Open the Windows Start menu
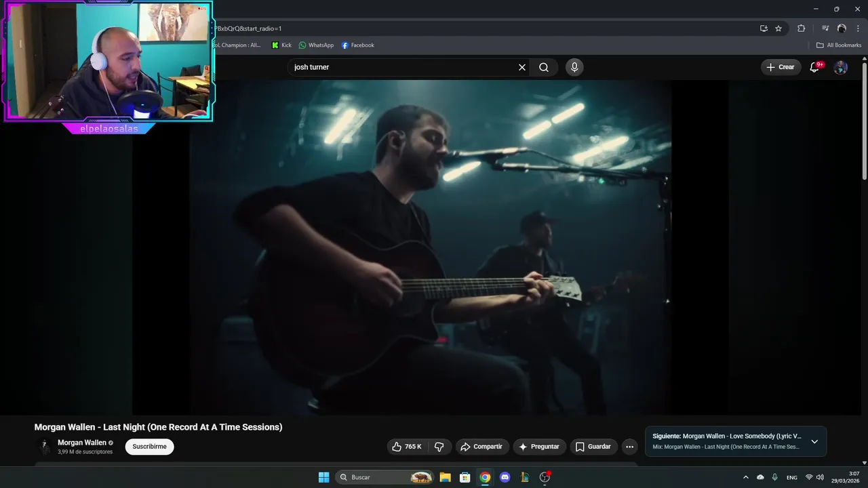Image resolution: width=868 pixels, height=488 pixels. (x=324, y=477)
